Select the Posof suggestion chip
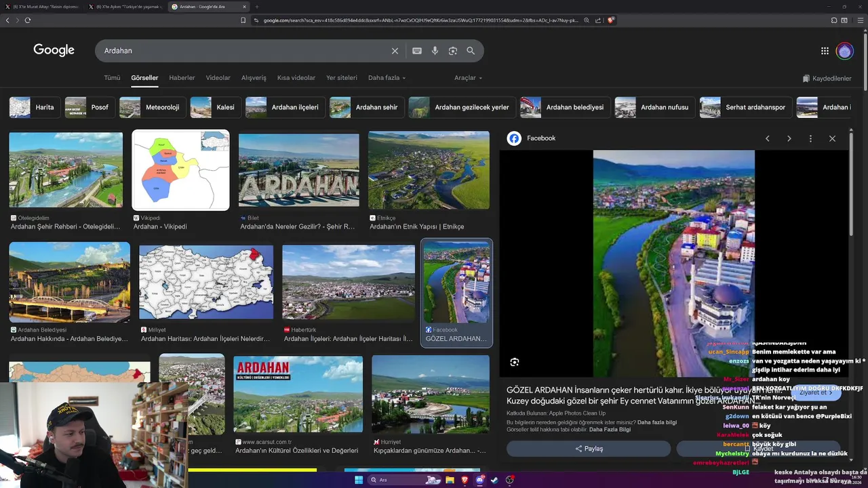 [x=89, y=107]
